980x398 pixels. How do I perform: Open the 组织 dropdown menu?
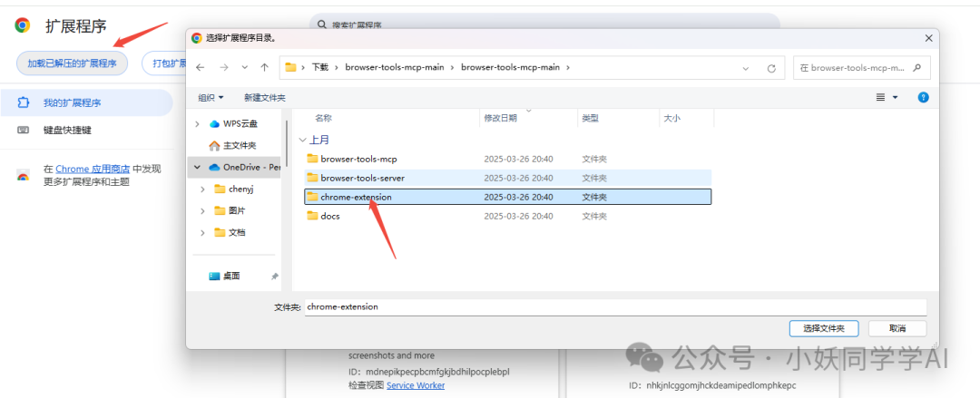(x=211, y=98)
